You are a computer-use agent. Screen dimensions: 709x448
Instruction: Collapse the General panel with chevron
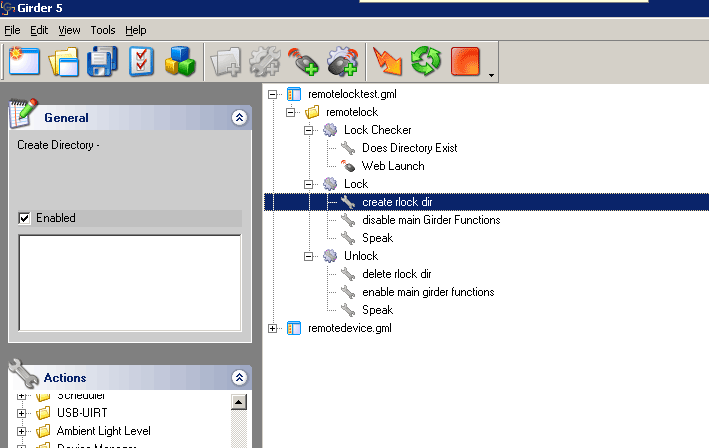click(x=238, y=118)
